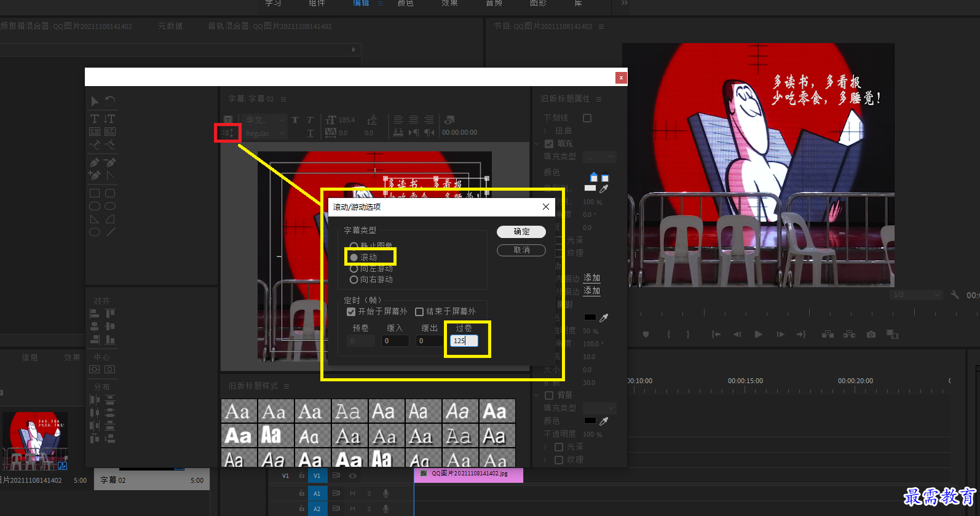Click Add (添加) for outer stroke
The image size is (980, 516).
[591, 291]
